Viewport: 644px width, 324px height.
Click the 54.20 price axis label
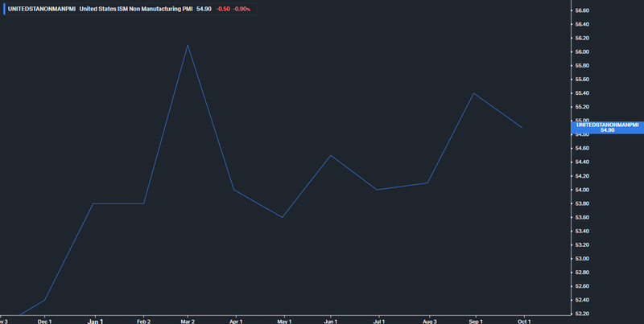pos(582,176)
